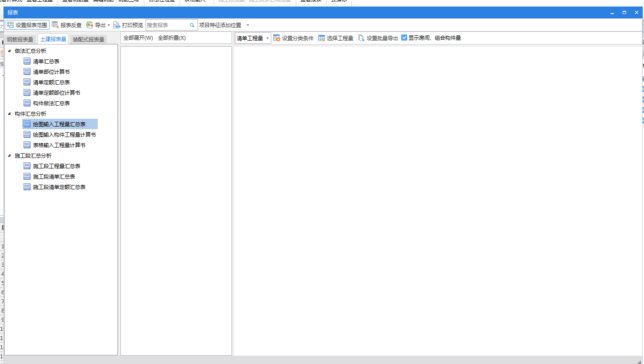The image size is (644, 364).
Task: Switch to 土建报表量 tab
Action: click(x=53, y=39)
